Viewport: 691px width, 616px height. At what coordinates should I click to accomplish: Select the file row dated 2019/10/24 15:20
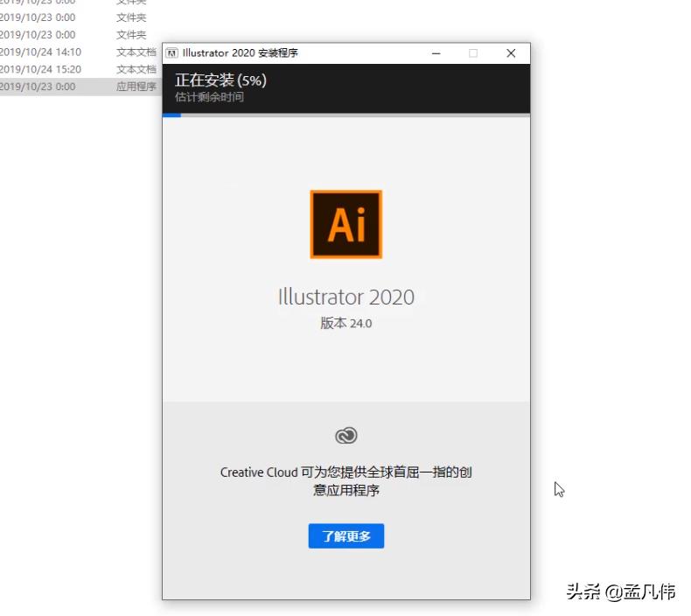tap(80, 69)
